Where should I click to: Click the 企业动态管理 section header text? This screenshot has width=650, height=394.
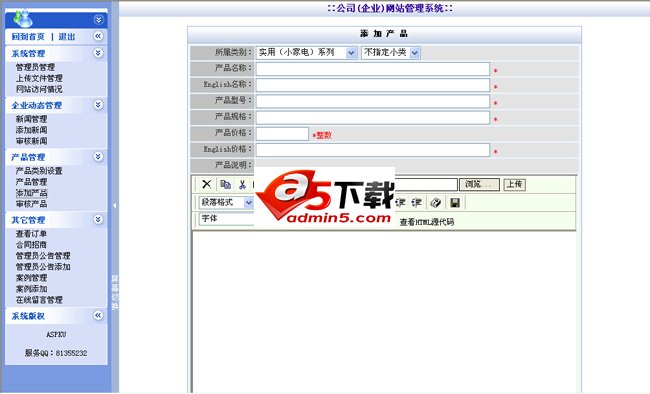point(36,105)
